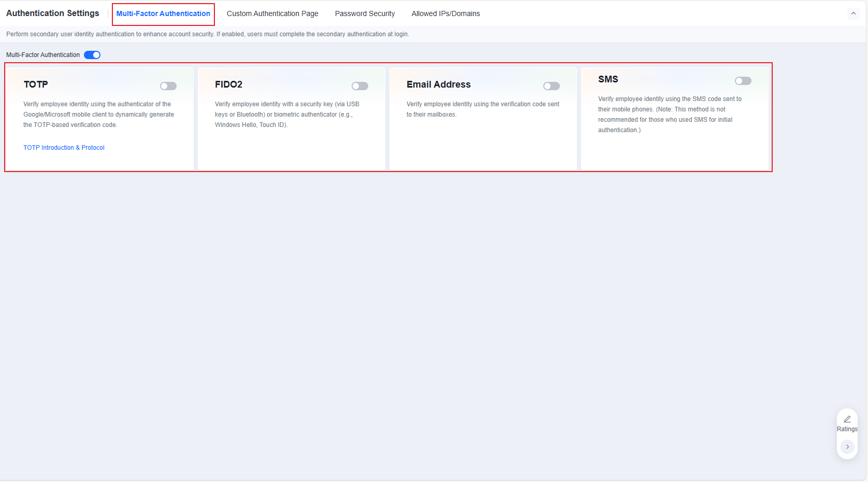Turn on the SMS verification toggle
This screenshot has height=482, width=868.
tap(743, 81)
